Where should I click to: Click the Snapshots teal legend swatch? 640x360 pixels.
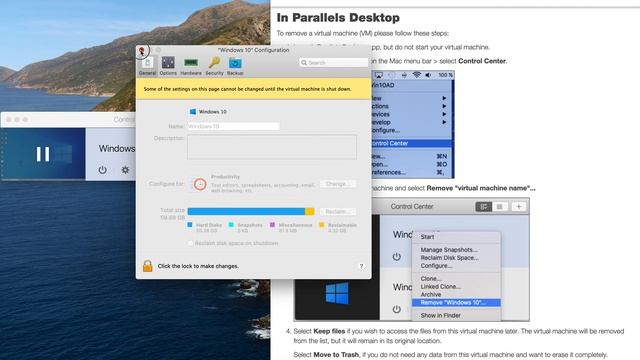click(x=231, y=225)
